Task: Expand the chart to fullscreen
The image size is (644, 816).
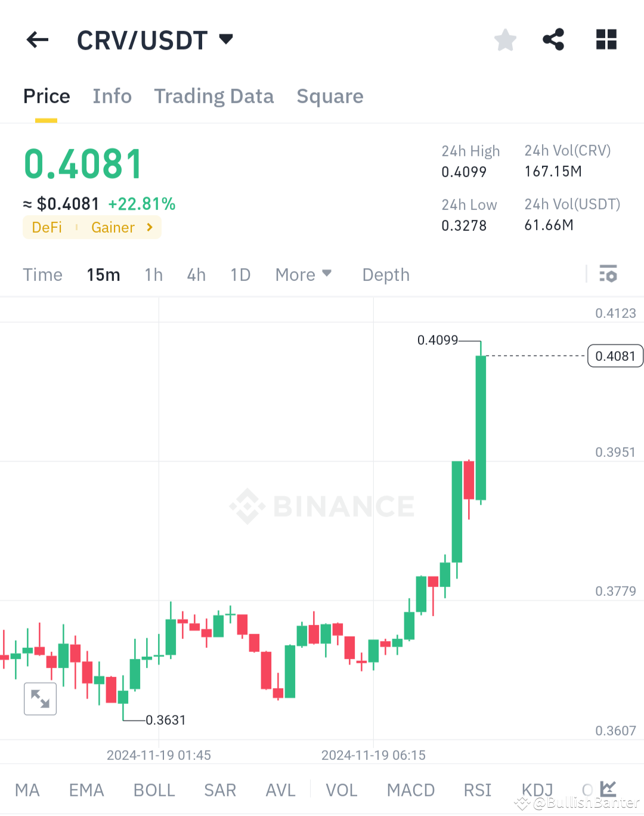Action: tap(40, 698)
